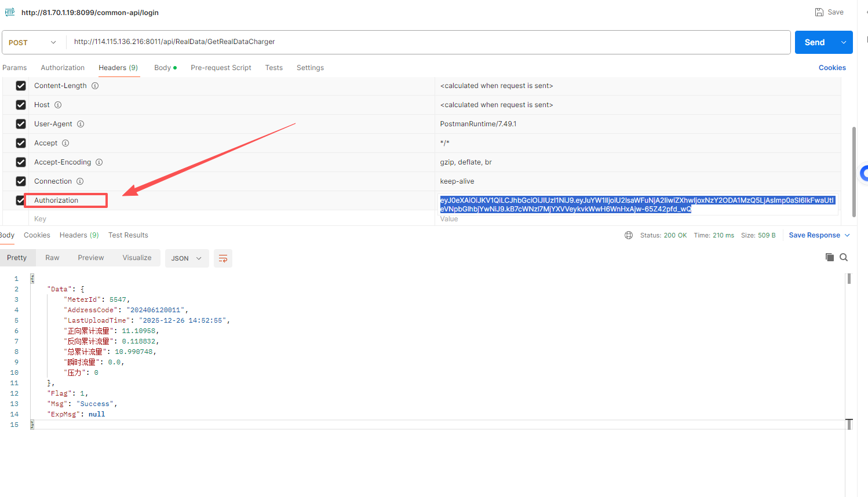Disable the Content-Length header checkbox
This screenshot has height=497, width=868.
point(21,86)
